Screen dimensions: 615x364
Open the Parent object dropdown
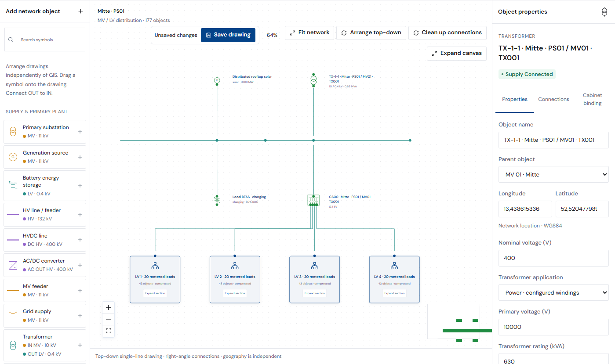coord(553,174)
